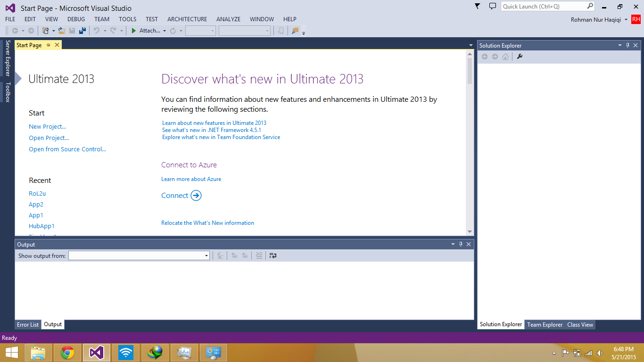Click the Find Message in Code icon
Viewport: 644px width, 362px height.
pos(220,255)
